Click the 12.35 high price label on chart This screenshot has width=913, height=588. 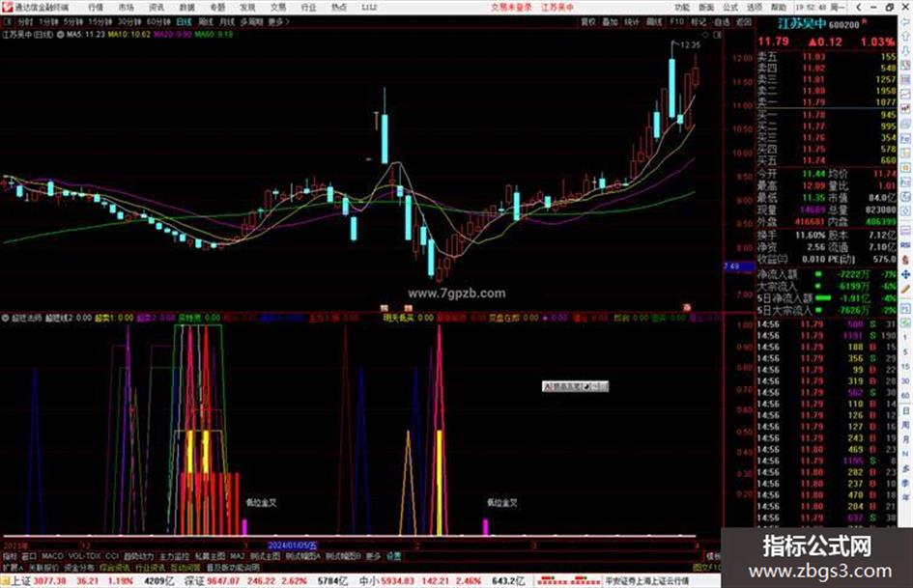click(690, 44)
